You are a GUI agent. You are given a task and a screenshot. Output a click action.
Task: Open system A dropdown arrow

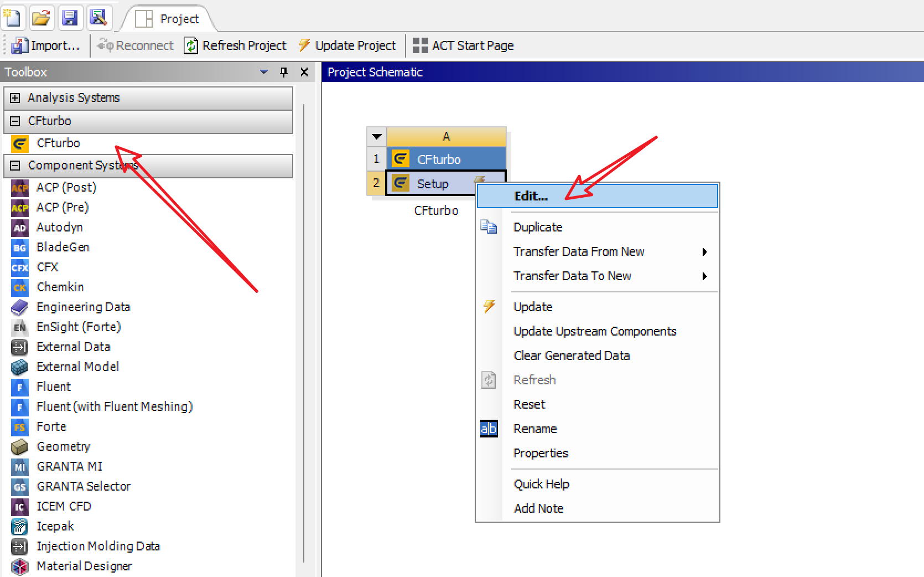pos(377,136)
